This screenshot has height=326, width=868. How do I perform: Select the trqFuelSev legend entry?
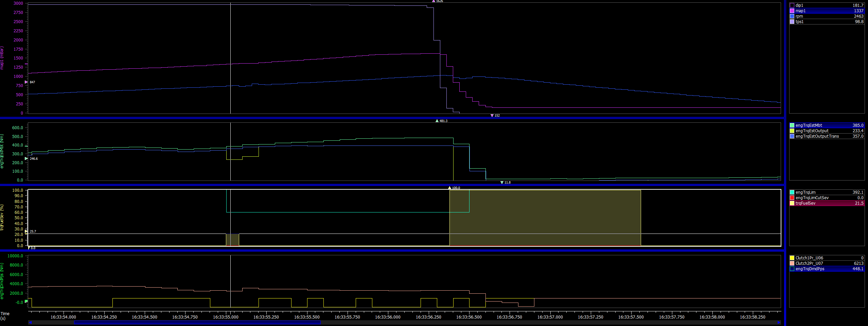(x=826, y=203)
